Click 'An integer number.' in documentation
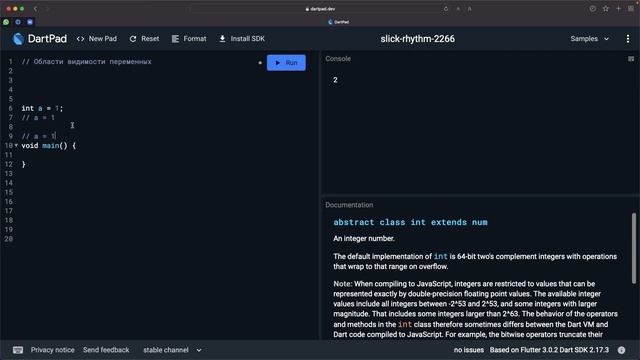 (364, 238)
